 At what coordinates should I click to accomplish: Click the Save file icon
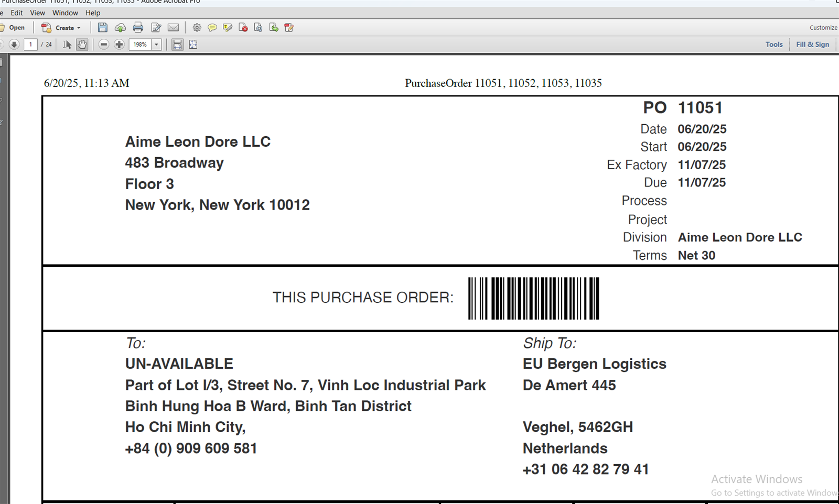[103, 28]
